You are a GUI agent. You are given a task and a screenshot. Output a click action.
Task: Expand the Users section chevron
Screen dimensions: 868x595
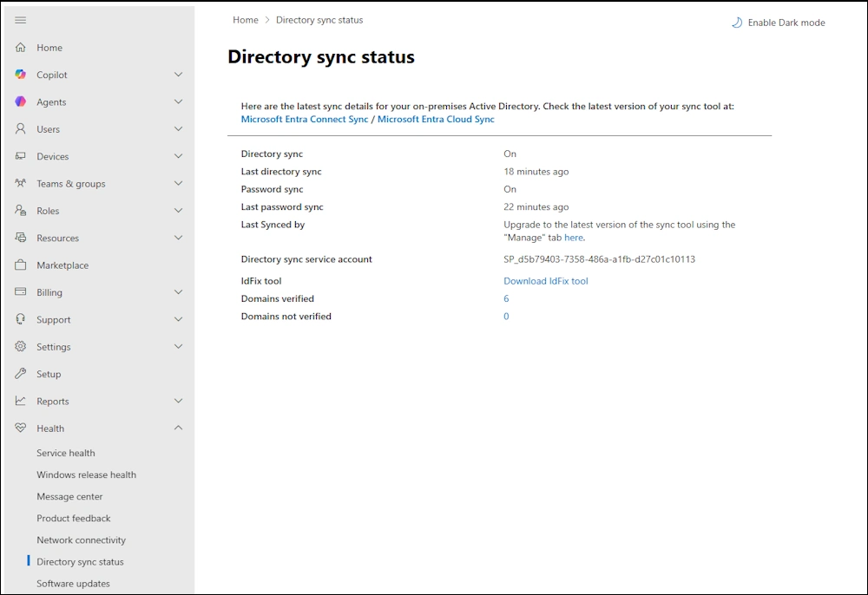[x=178, y=129]
